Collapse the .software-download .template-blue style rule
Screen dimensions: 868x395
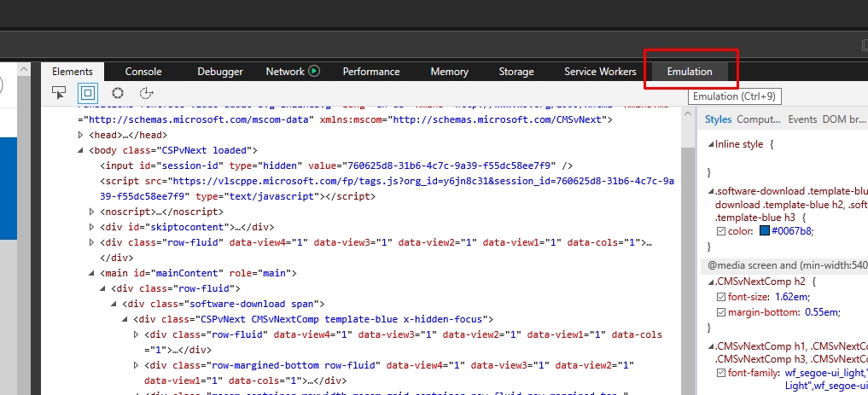click(x=711, y=191)
